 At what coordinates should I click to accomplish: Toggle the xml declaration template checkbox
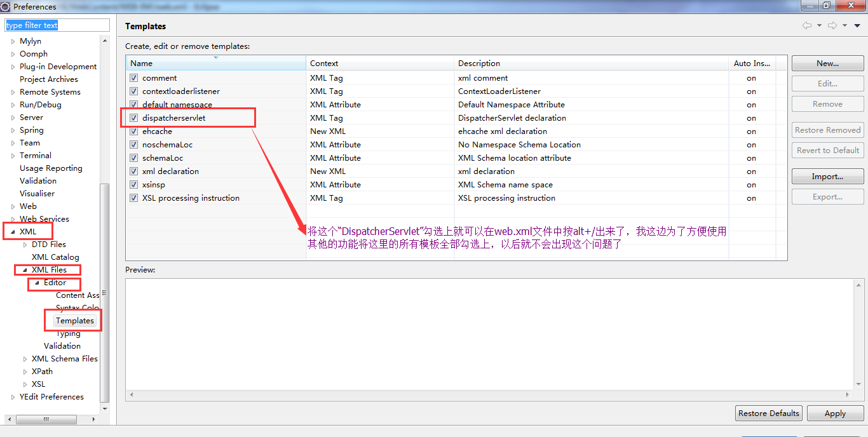(133, 171)
